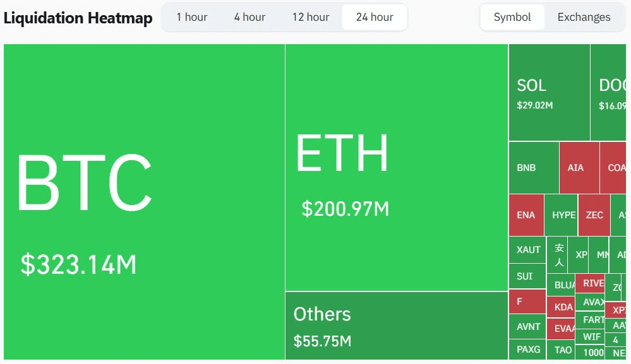Select the 1 hour timeframe

click(192, 17)
